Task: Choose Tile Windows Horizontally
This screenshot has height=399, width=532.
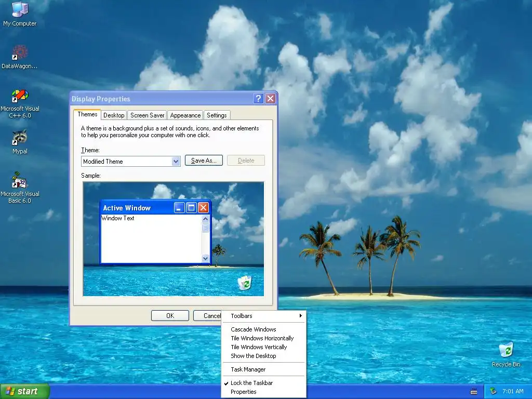Action: (x=263, y=338)
